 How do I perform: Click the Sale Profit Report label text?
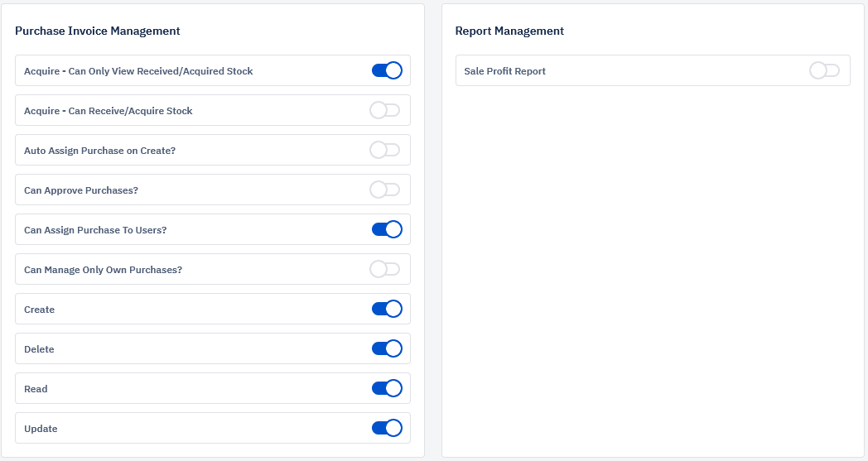point(505,71)
